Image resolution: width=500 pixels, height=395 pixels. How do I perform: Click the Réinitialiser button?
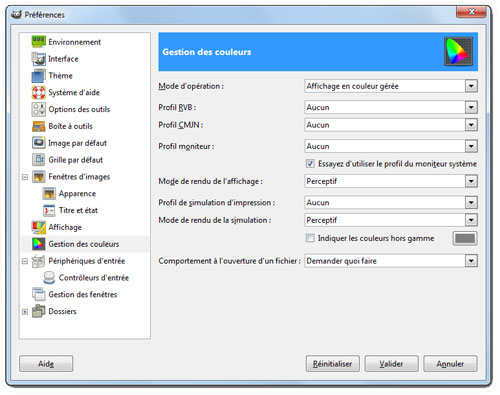click(333, 364)
